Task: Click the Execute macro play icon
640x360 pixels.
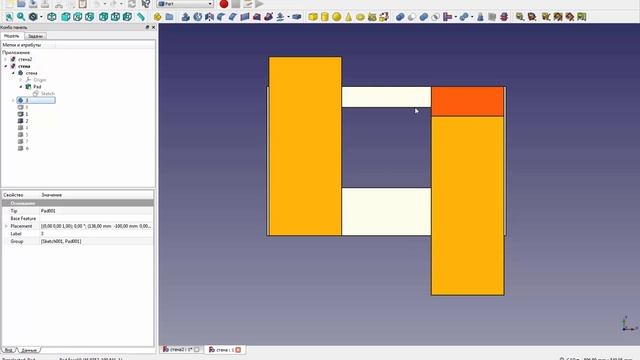Action: (260, 4)
